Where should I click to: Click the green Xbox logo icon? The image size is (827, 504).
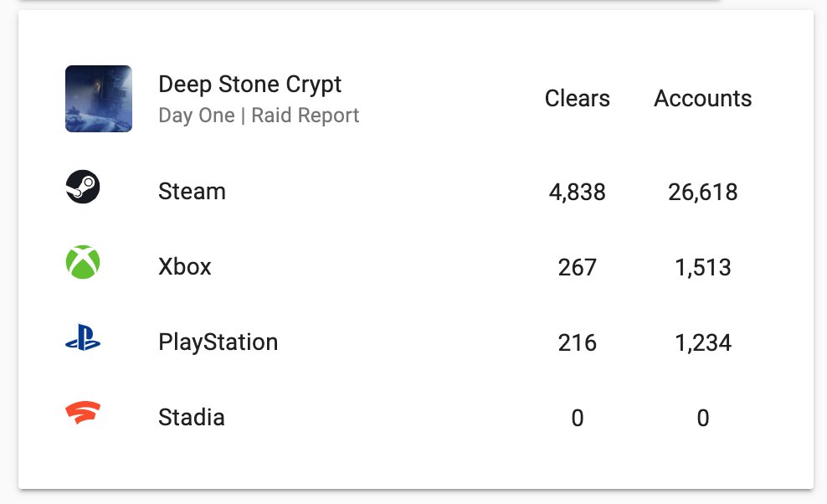click(83, 262)
